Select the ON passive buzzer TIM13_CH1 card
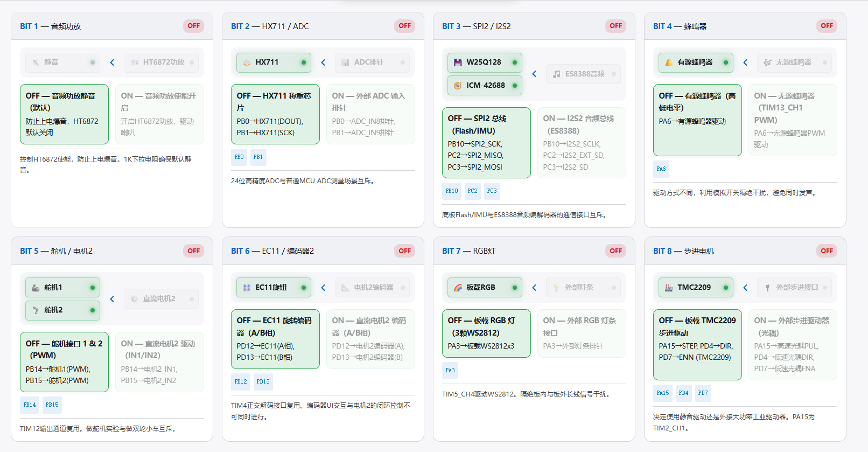The height and width of the screenshot is (452, 868). [x=793, y=120]
